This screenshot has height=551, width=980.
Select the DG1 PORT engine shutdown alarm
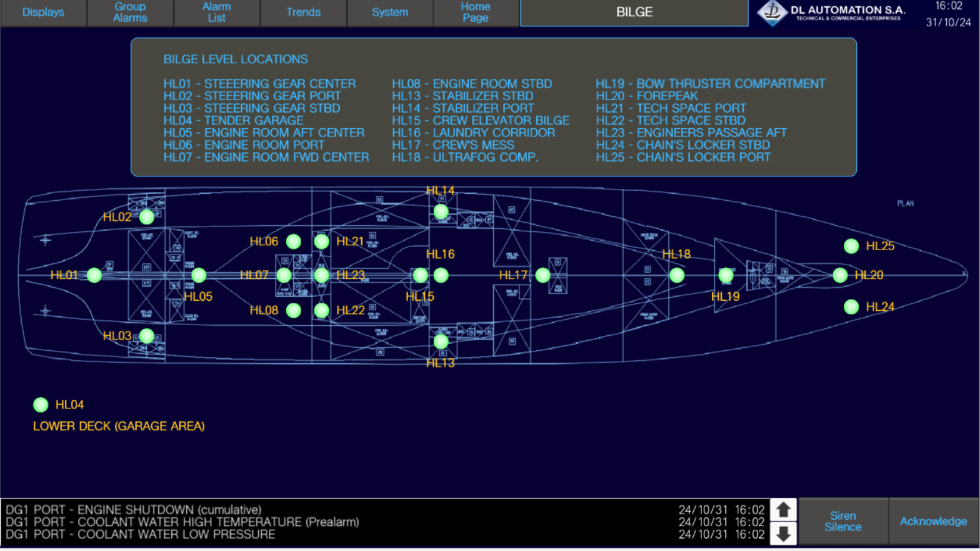tap(134, 510)
